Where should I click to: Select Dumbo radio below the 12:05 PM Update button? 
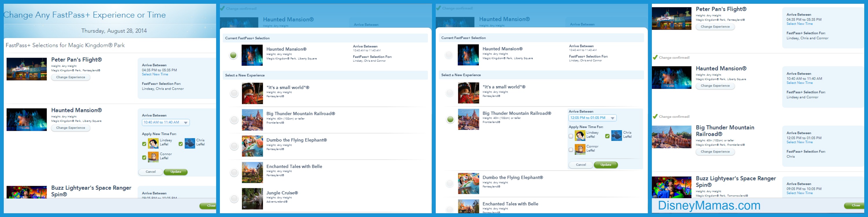450,184
